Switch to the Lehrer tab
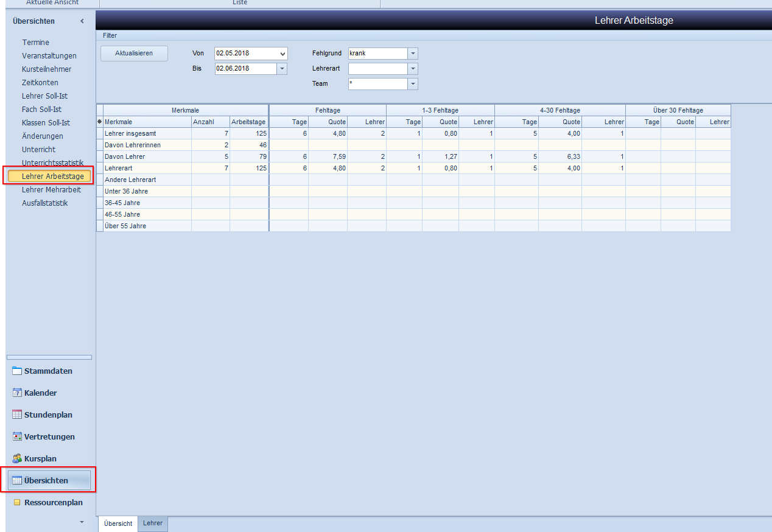 click(153, 523)
